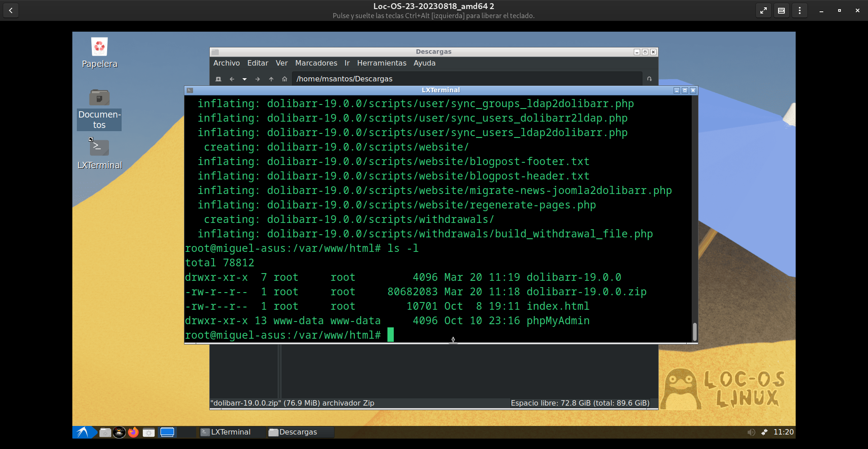Click the file manager back arrow
This screenshot has width=868, height=449.
232,79
